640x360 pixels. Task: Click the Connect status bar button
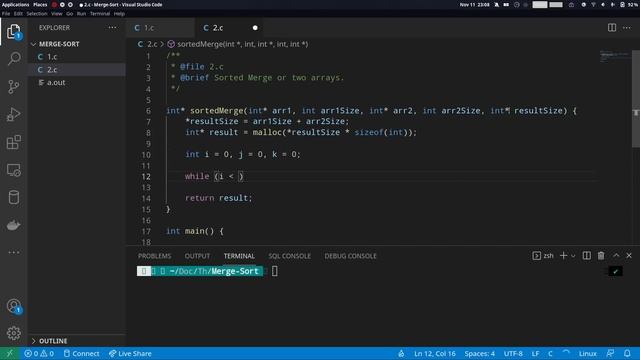[x=81, y=353]
